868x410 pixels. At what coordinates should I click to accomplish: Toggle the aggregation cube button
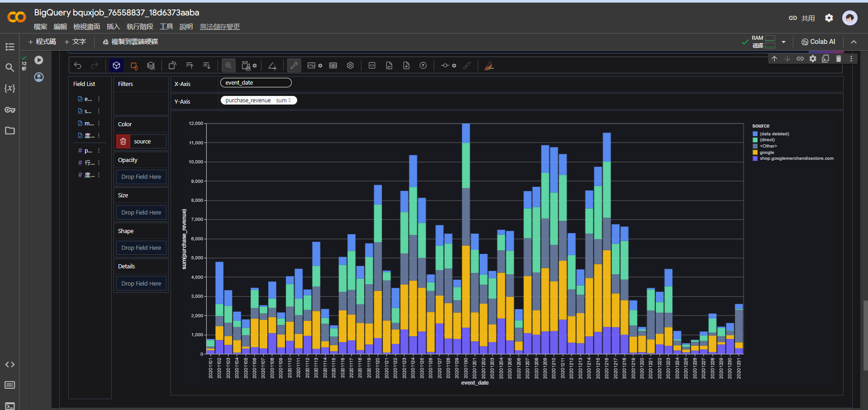(116, 66)
